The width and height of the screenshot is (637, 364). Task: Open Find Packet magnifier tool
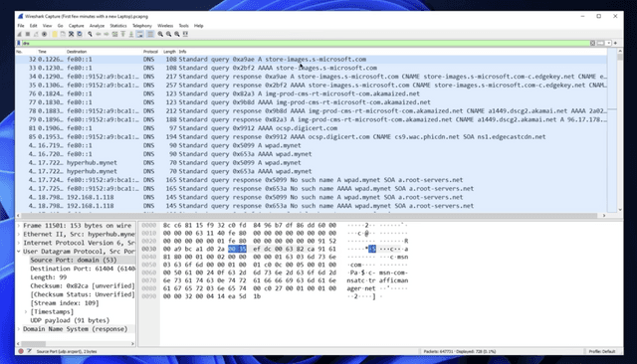point(90,34)
